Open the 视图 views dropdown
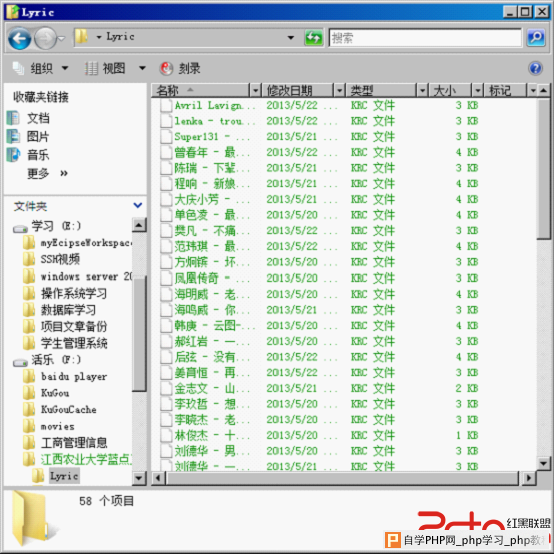 (x=142, y=68)
